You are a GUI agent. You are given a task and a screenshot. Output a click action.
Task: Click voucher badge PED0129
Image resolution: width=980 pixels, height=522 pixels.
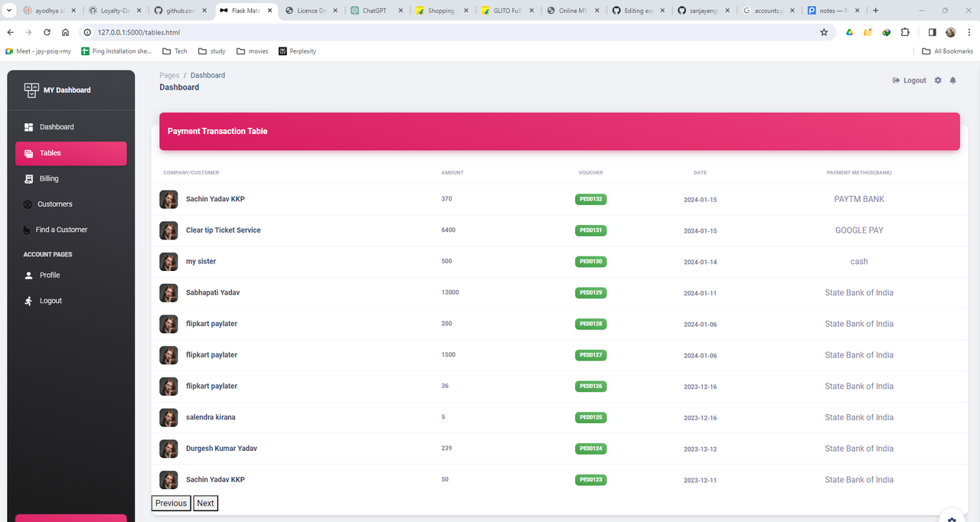590,293
